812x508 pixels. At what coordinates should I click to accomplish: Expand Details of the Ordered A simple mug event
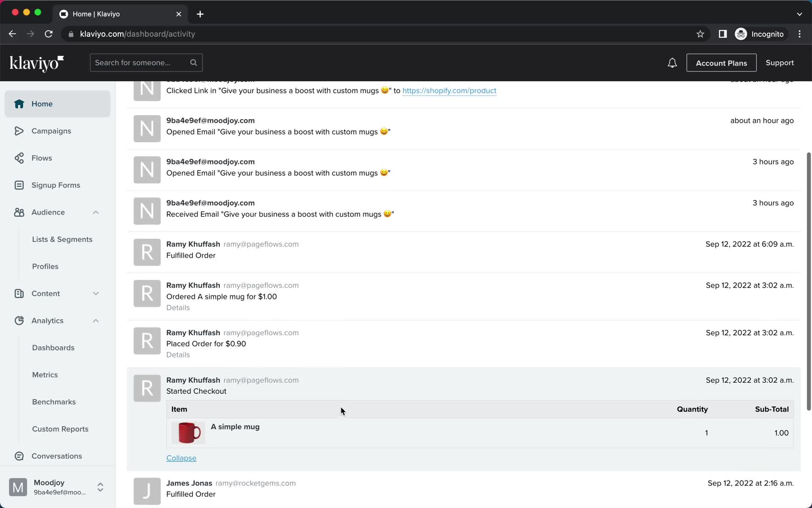178,308
